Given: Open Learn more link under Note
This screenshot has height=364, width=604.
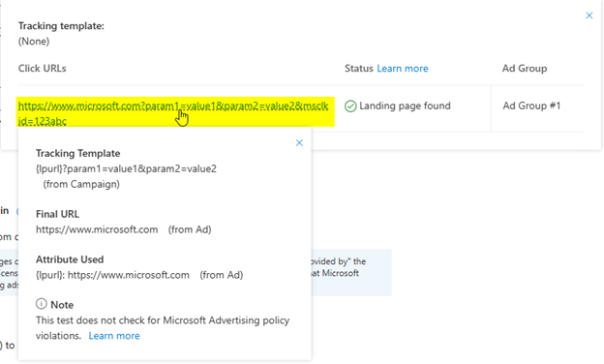Looking at the screenshot, I should (x=114, y=336).
